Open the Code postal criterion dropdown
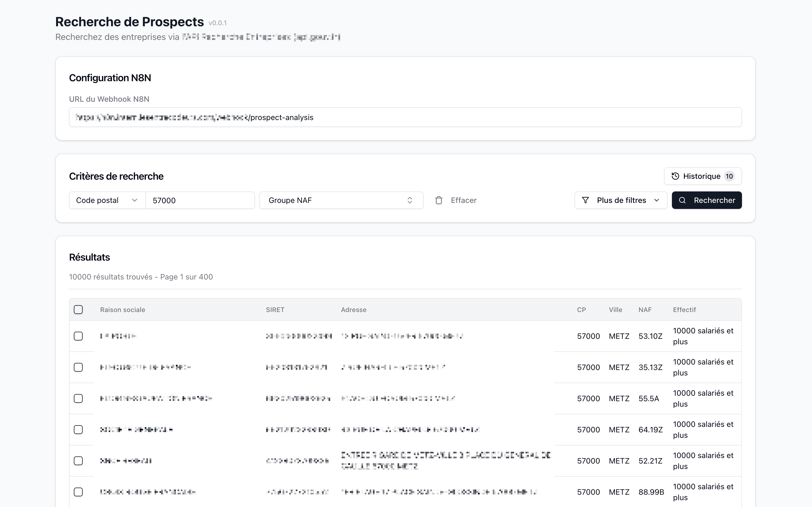The height and width of the screenshot is (507, 812). (x=107, y=200)
